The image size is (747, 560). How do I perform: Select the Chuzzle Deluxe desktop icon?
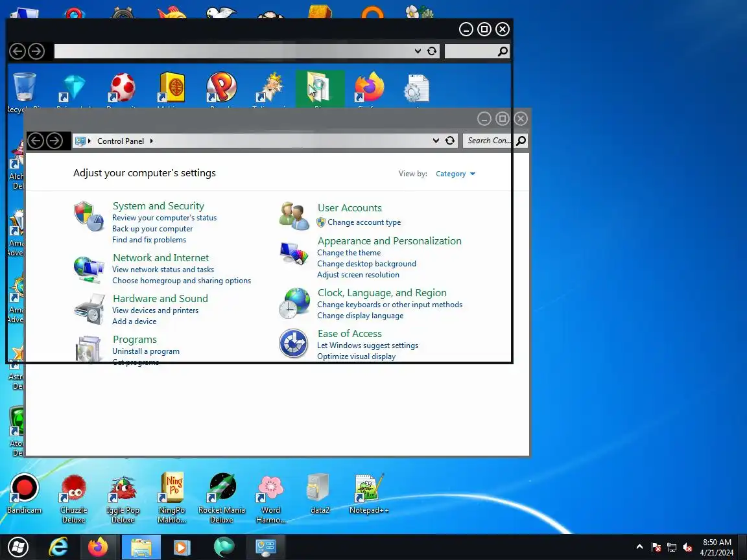[x=73, y=498]
